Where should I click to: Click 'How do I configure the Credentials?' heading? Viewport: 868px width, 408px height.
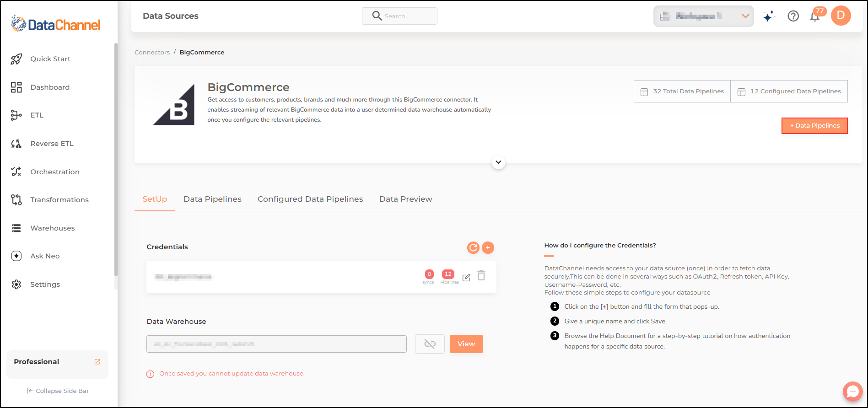[600, 246]
